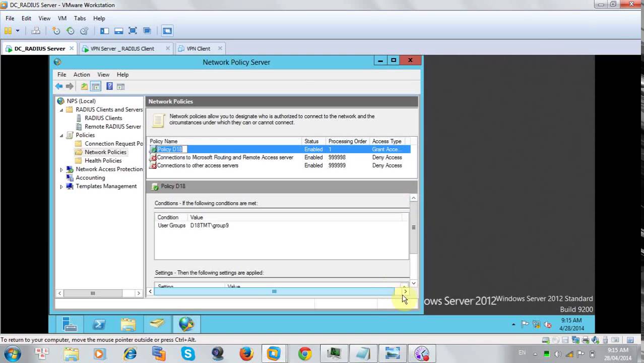The width and height of the screenshot is (644, 363).
Task: Click the console view icon in VMware toolbar
Action: click(167, 31)
